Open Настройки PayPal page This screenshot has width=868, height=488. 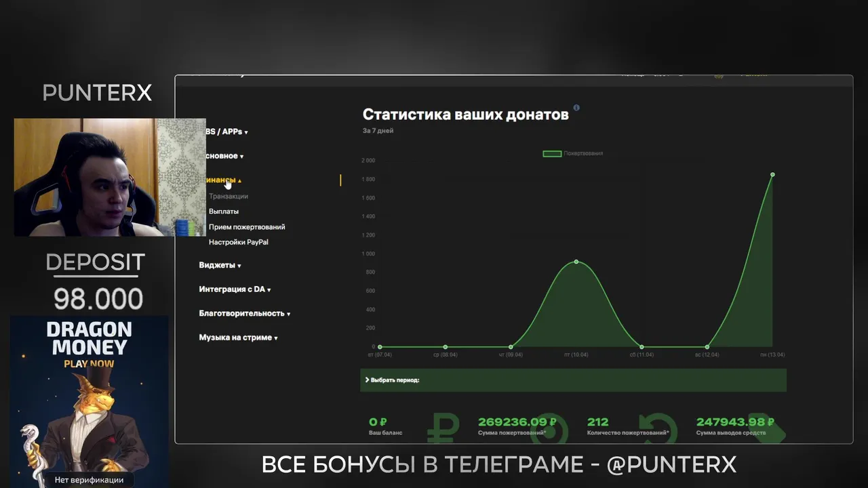point(239,242)
